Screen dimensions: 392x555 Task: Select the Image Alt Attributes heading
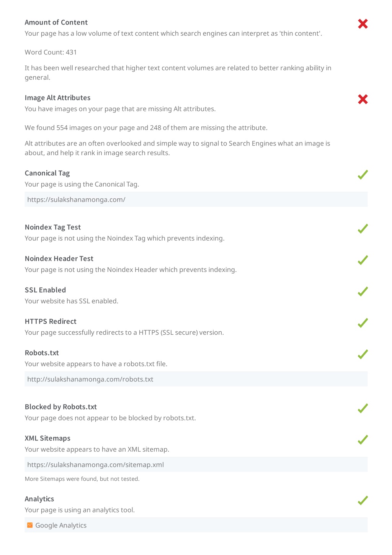coord(57,98)
